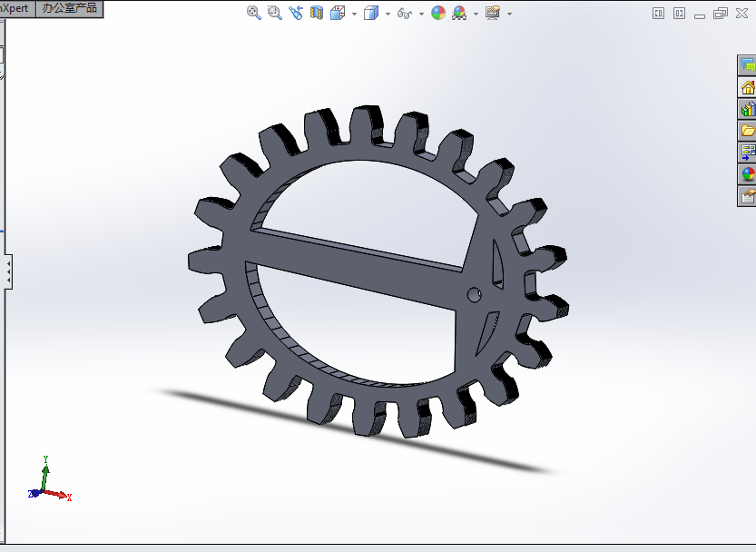756x552 pixels.
Task: Open the Apply Scene dropdown arrow
Action: click(476, 14)
